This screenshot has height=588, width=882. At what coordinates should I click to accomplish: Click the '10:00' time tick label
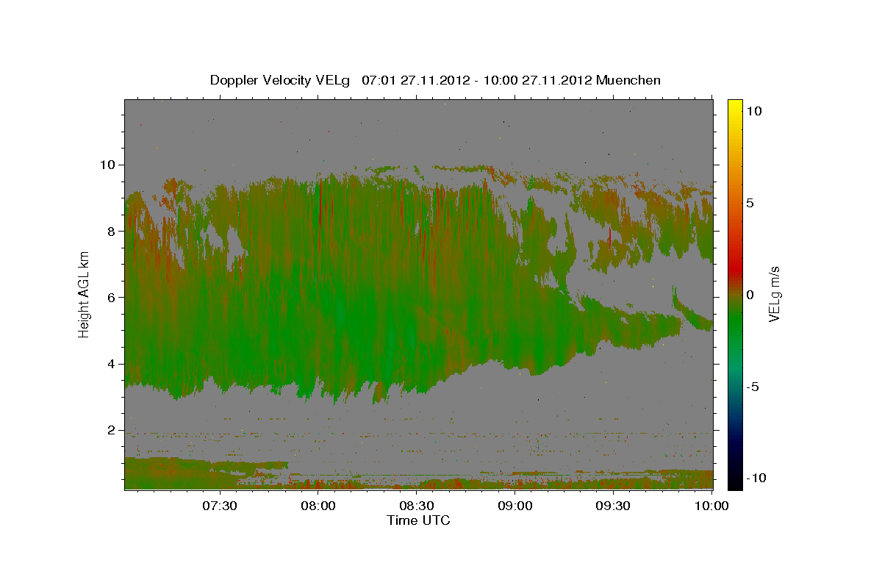[711, 506]
